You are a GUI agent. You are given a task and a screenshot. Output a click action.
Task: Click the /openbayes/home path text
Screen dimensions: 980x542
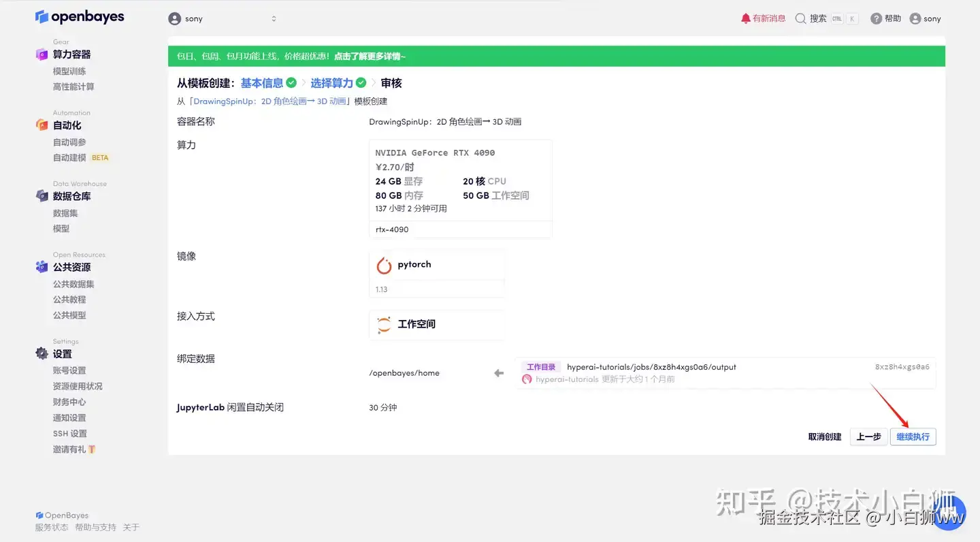(404, 373)
